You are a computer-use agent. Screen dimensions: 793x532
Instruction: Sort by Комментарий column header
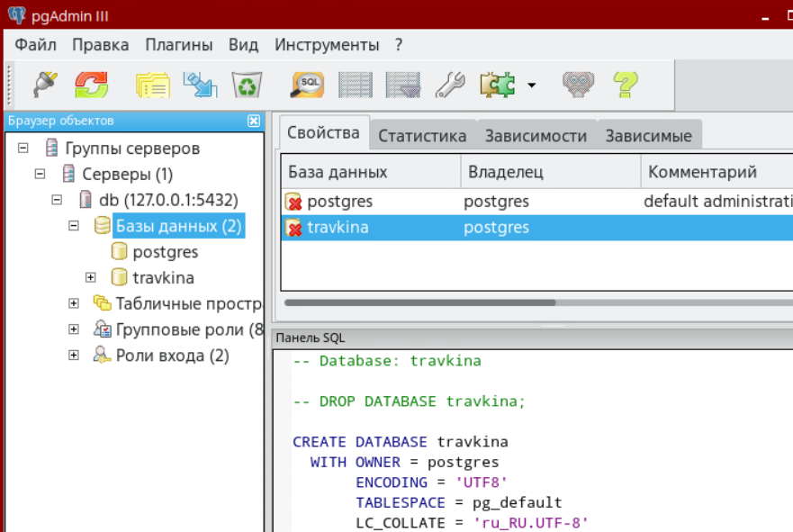(x=717, y=171)
